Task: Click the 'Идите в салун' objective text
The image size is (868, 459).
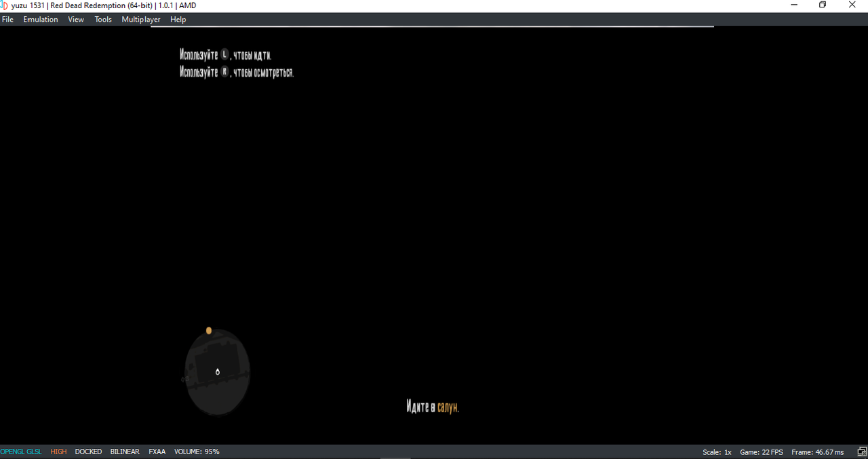Action: pos(433,407)
